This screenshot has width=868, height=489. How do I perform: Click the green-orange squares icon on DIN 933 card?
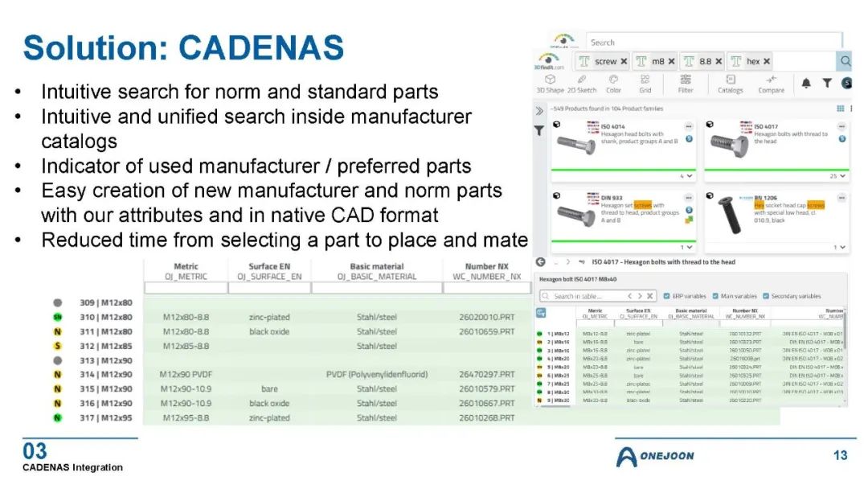click(x=690, y=220)
